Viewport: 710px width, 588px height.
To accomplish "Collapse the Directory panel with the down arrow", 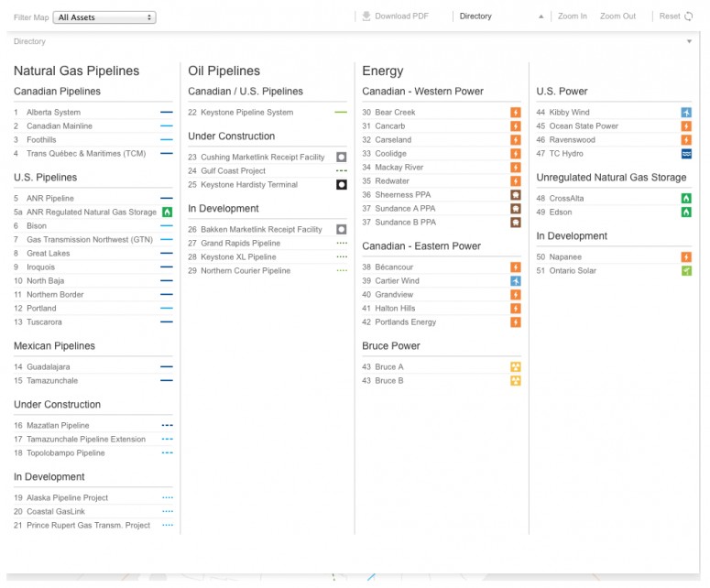I will (x=689, y=41).
